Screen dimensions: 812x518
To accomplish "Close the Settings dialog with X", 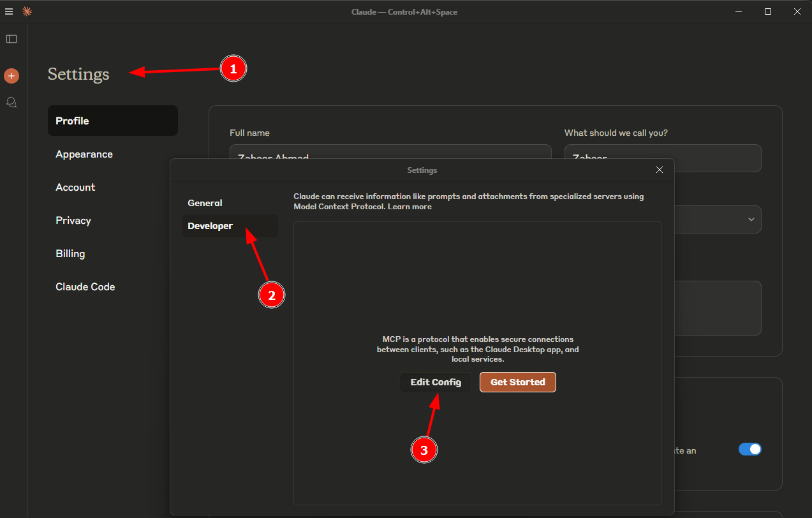I will [x=660, y=170].
